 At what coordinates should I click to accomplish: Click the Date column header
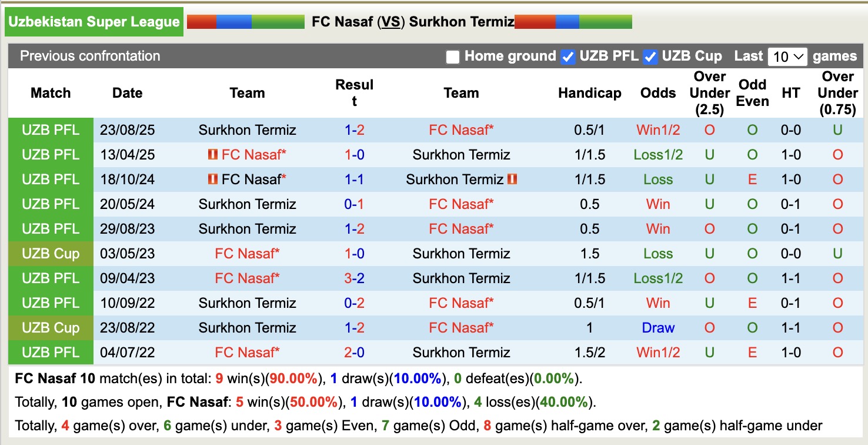click(x=127, y=93)
